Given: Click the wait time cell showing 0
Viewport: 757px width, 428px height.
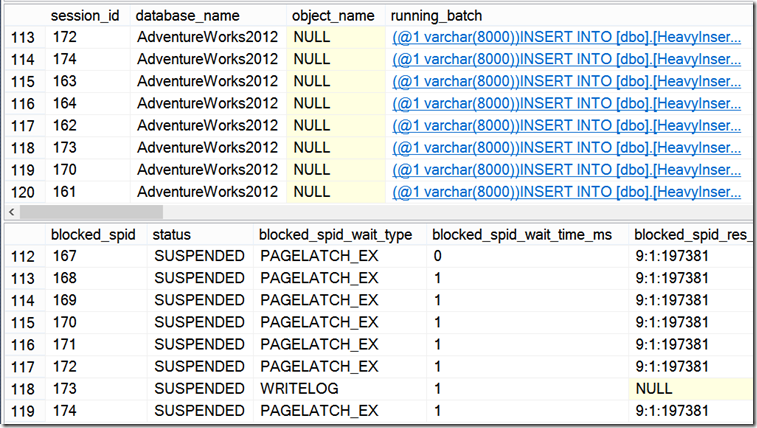Looking at the screenshot, I should 528,256.
